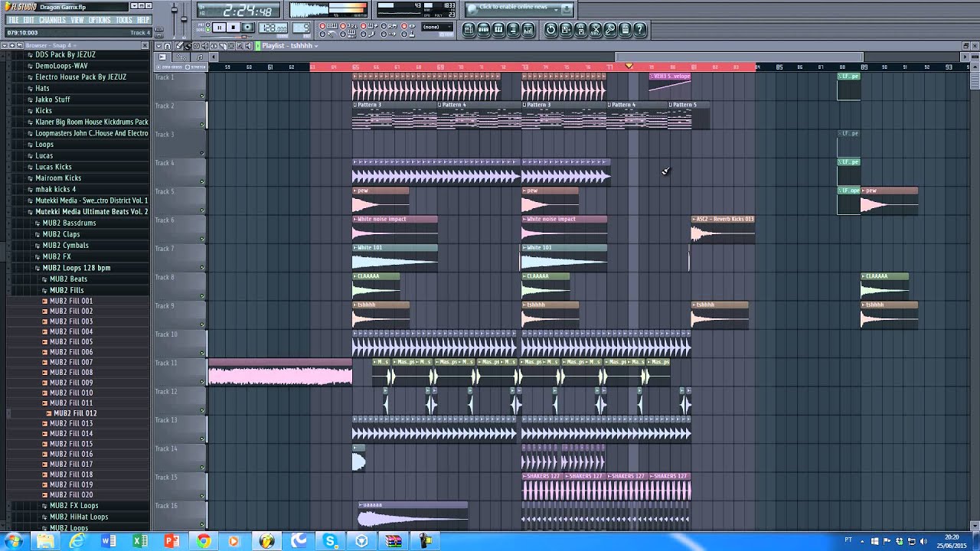Close the Browser panel
Screen dimensions: 980x551
tap(145, 45)
